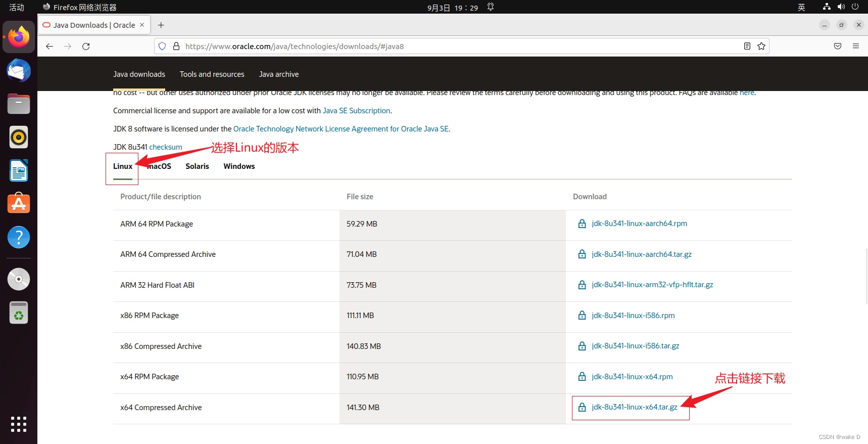The width and height of the screenshot is (868, 444).
Task: Open the JDK 8u341 checksum link
Action: tap(166, 147)
